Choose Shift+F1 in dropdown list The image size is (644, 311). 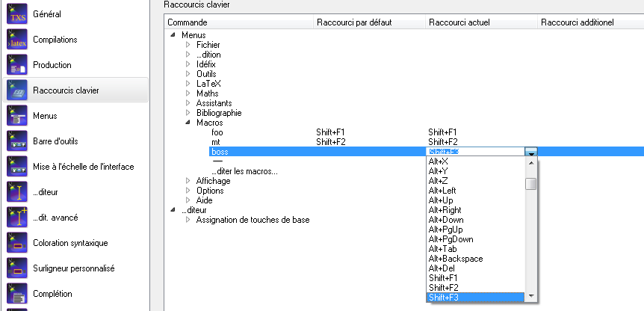476,278
